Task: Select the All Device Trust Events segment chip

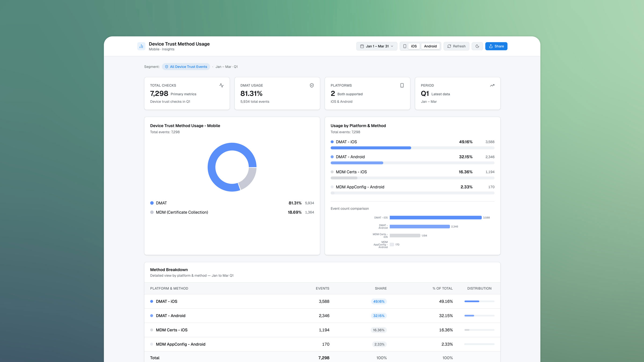Action: click(186, 67)
